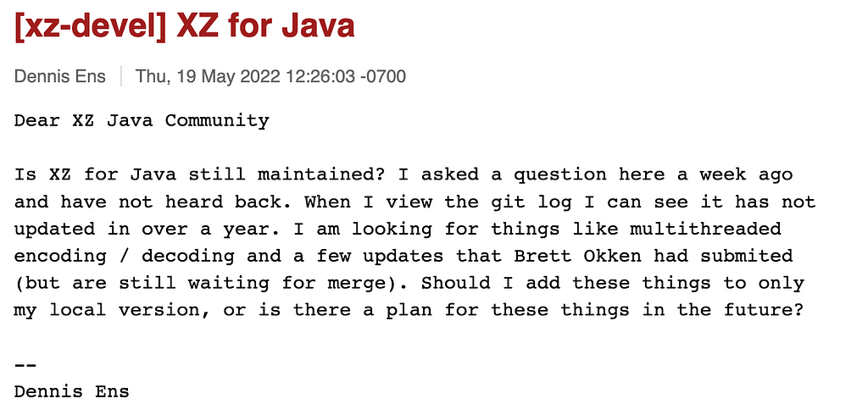Click the signature name Dennis Ens at bottom
Viewport: 868px width, 404px height.
tap(72, 392)
